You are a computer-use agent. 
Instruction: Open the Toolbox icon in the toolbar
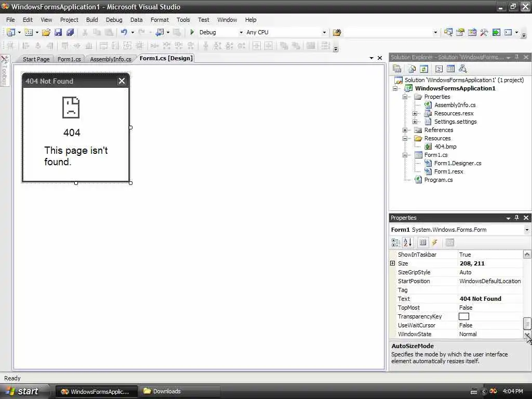(484, 32)
